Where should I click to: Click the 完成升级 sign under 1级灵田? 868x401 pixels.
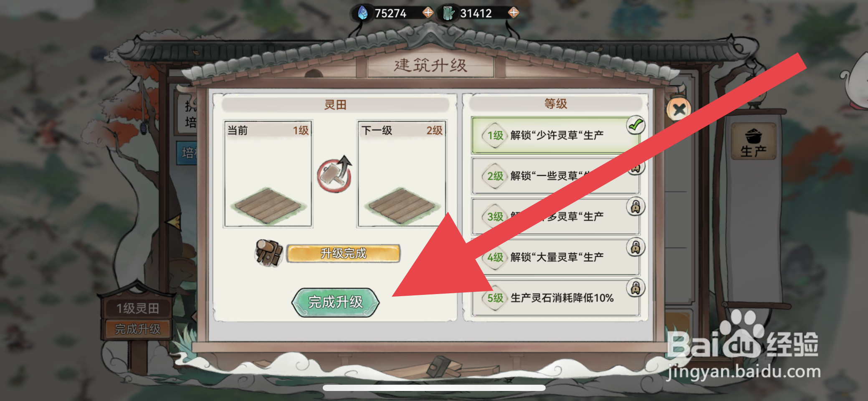point(137,329)
